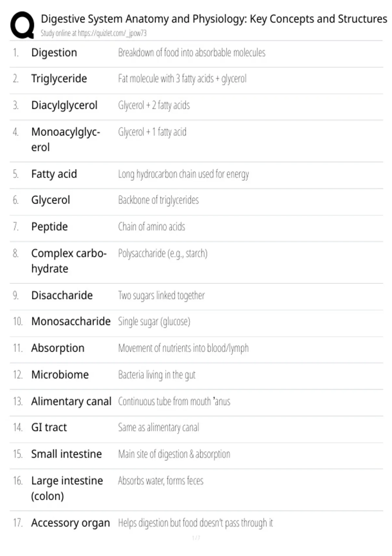The height and width of the screenshot is (556, 392).
Task: Click the Accessory organ term
Action: pos(71,523)
